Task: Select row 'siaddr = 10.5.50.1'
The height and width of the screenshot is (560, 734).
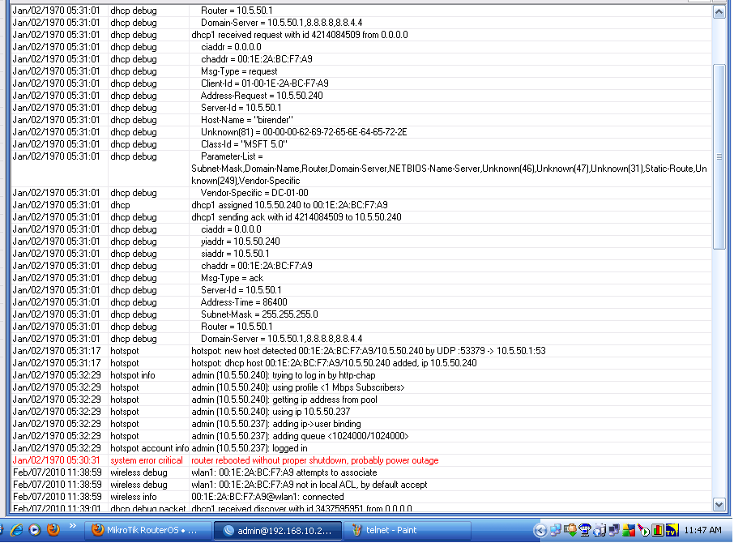Action: point(361,254)
